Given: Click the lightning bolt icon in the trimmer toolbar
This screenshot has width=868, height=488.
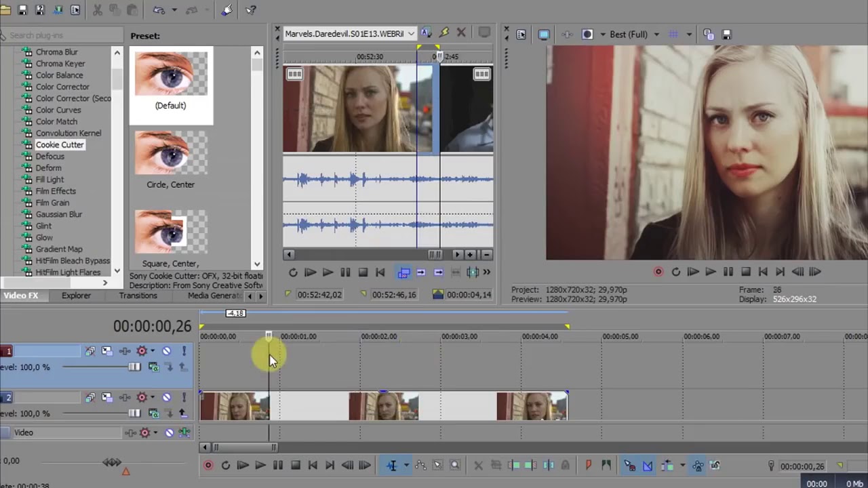Looking at the screenshot, I should 443,33.
